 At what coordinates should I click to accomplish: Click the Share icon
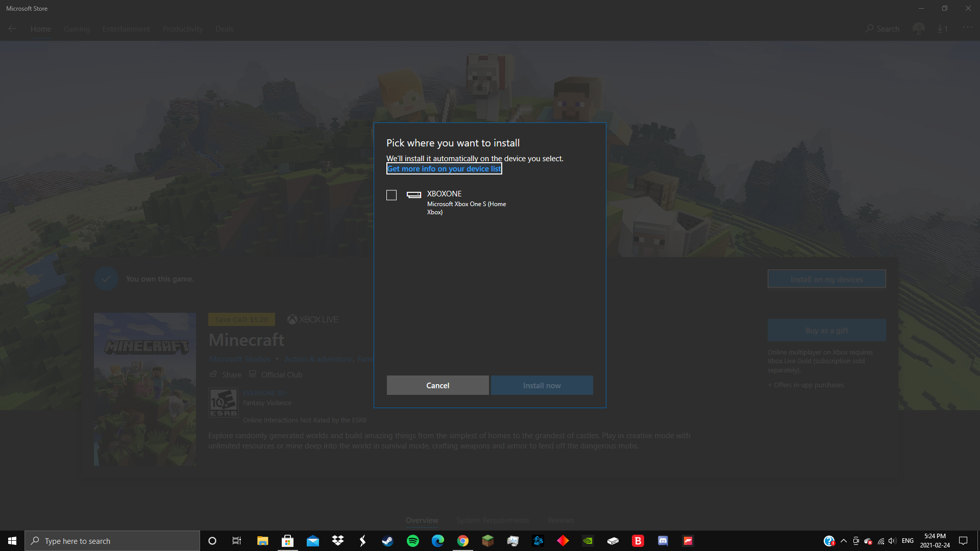pyautogui.click(x=214, y=374)
